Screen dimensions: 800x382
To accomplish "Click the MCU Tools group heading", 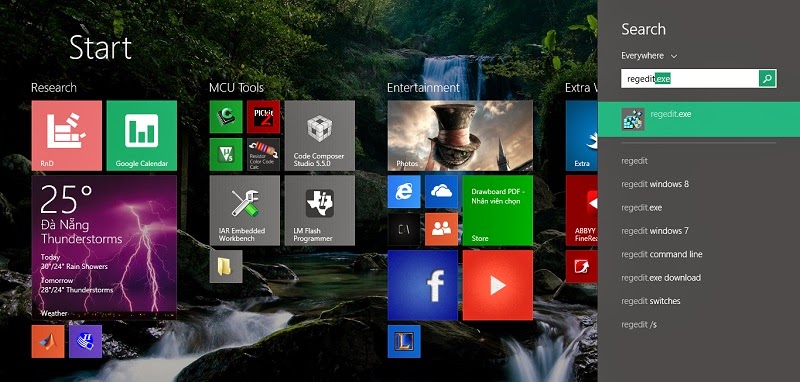I will [236, 88].
